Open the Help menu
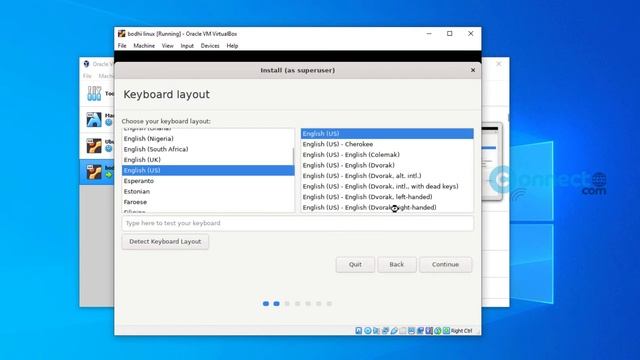640x360 pixels. pos(232,46)
